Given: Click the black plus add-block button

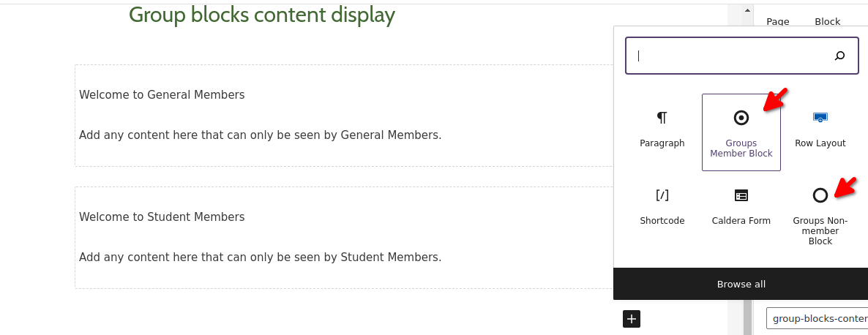Looking at the screenshot, I should pos(632,319).
